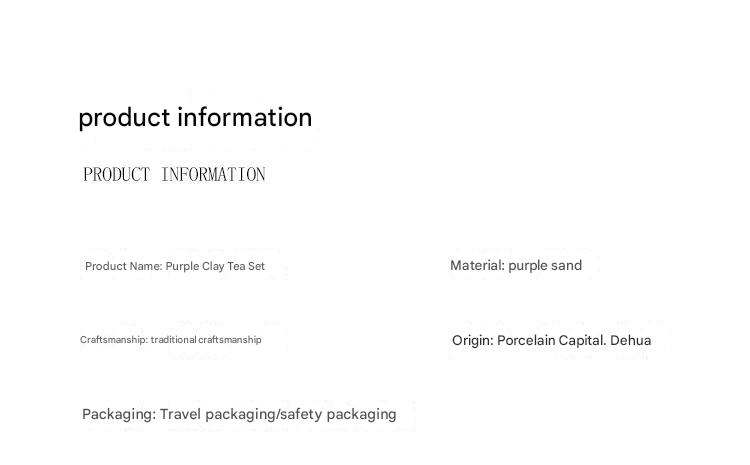The width and height of the screenshot is (750, 465).
Task: Click the word "traditional"
Action: (173, 340)
